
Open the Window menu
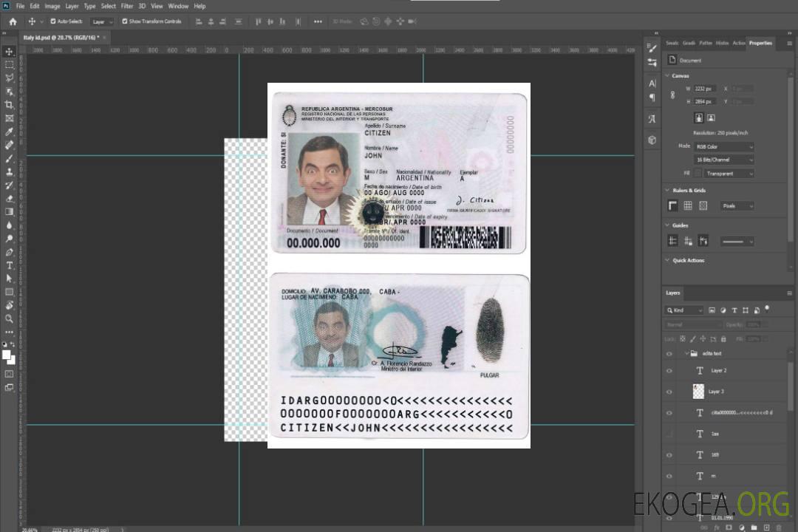(178, 6)
